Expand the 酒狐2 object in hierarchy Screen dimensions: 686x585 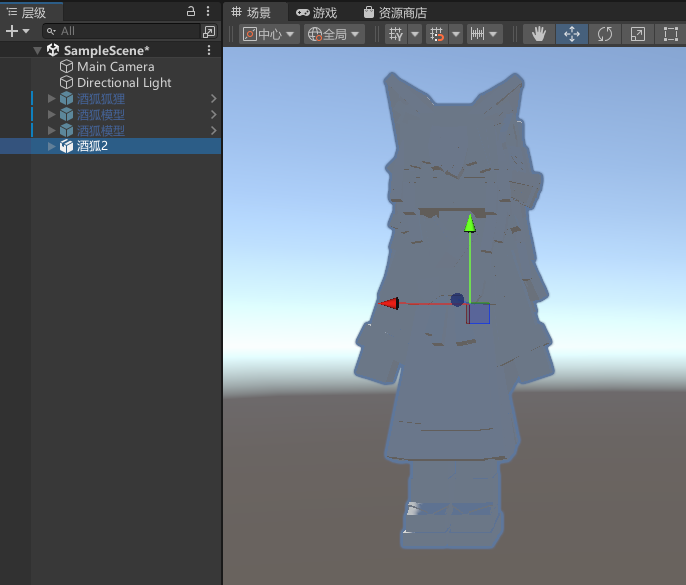pos(52,146)
